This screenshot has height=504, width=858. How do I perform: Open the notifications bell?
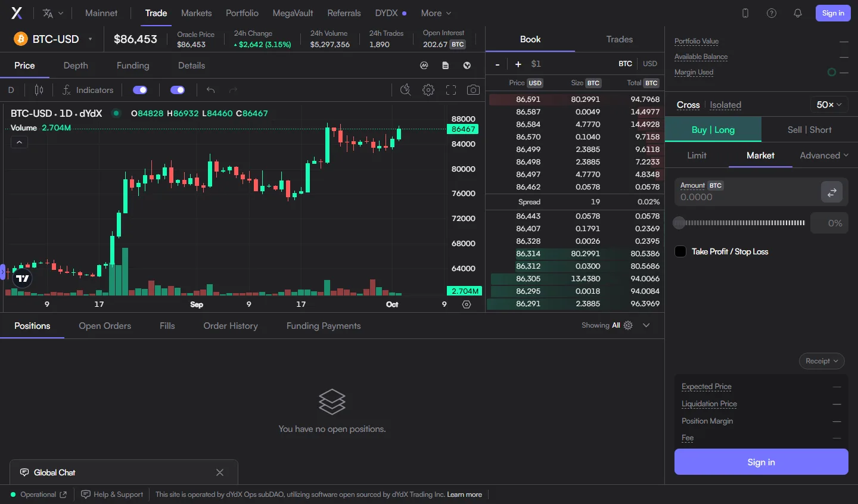coord(797,13)
